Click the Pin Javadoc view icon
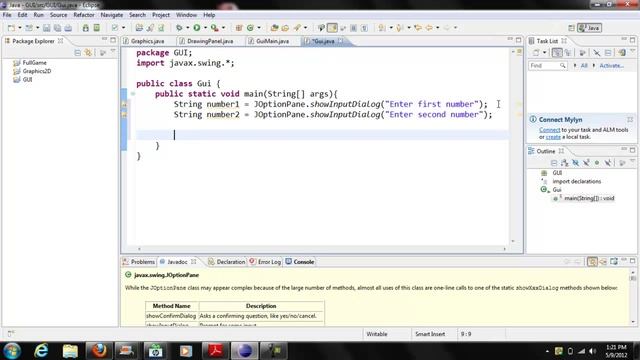 point(614,262)
